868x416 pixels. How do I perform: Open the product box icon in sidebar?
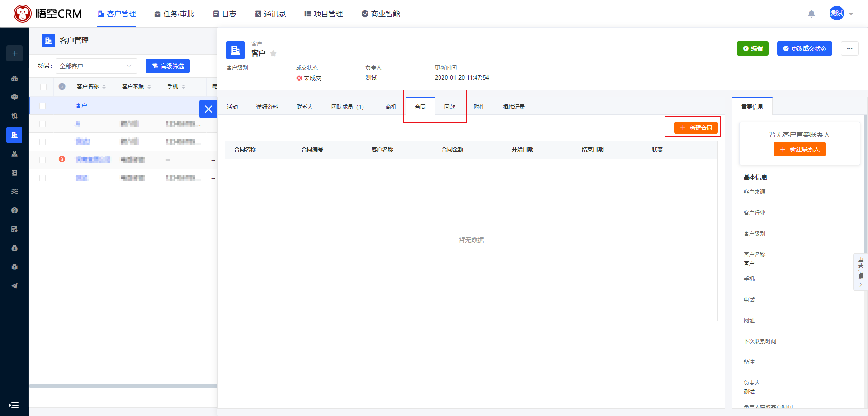pos(14,267)
